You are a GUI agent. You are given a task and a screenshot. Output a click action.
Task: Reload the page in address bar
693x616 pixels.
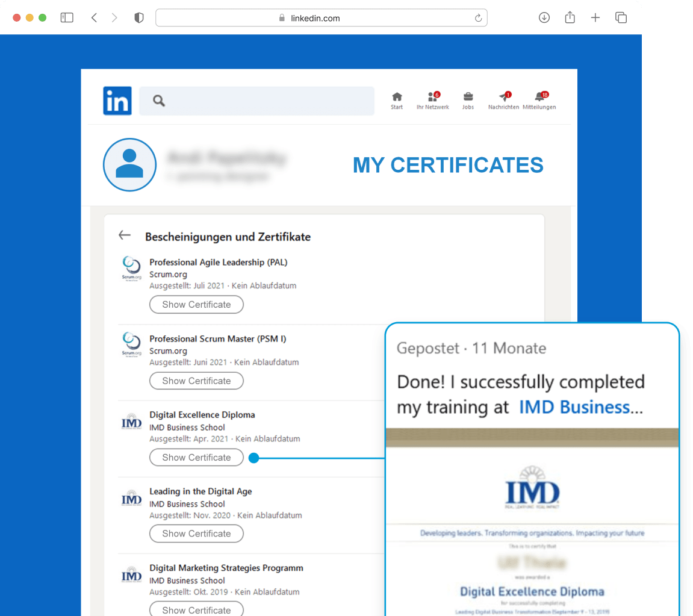[x=478, y=18]
